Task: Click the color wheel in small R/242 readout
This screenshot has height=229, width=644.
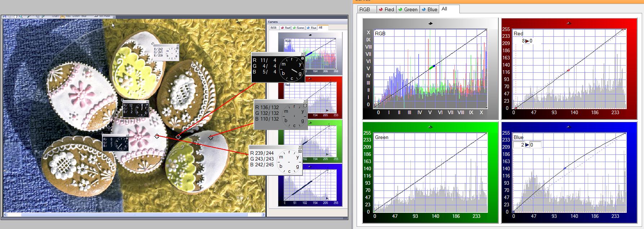Action: (x=172, y=53)
